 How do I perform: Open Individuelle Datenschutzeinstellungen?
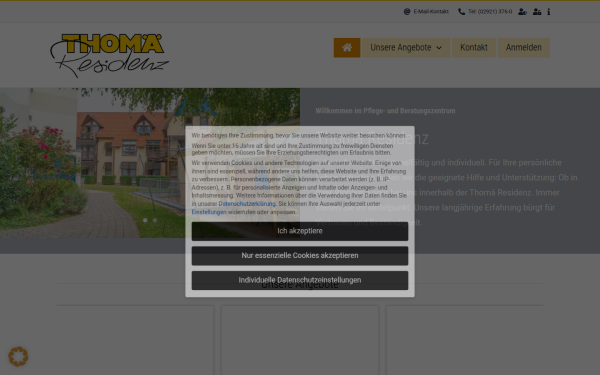pos(300,280)
